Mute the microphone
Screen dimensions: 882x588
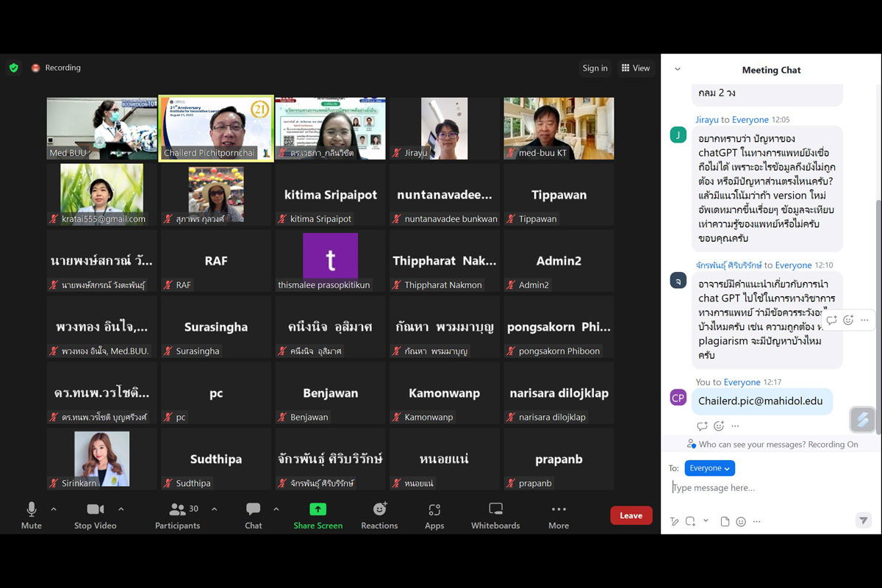31,514
